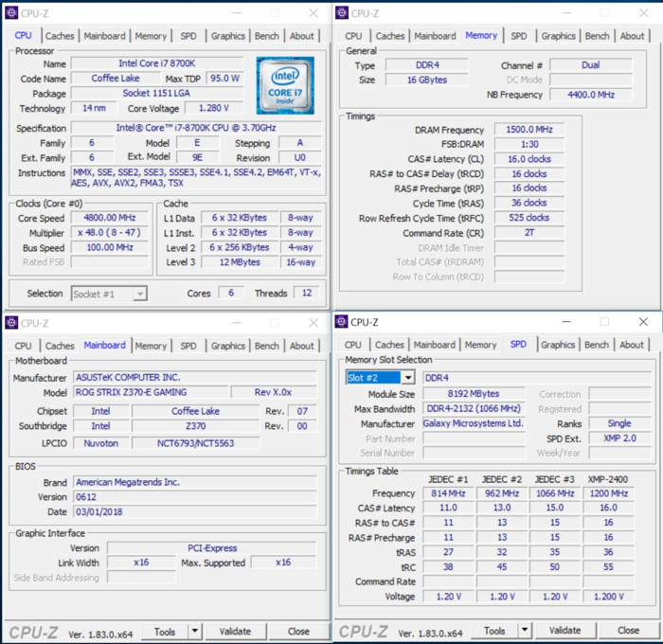Click CPU-Z title icon in the SPD tab window

tap(341, 322)
